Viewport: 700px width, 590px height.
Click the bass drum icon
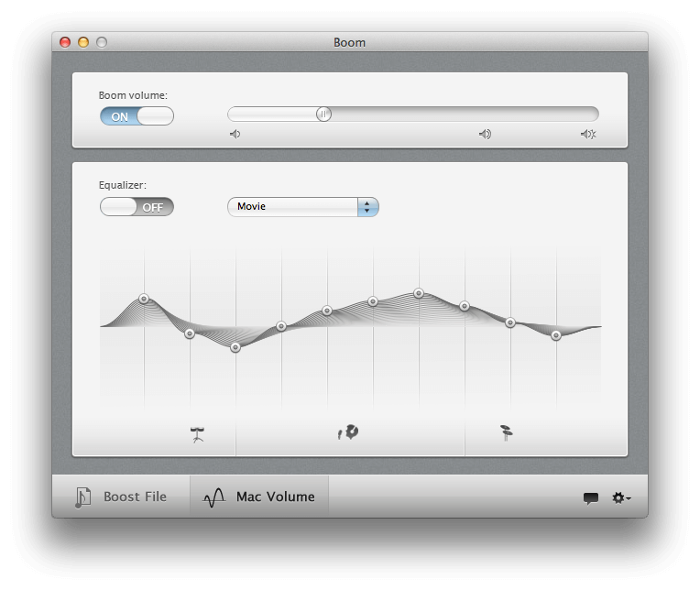coord(197,434)
